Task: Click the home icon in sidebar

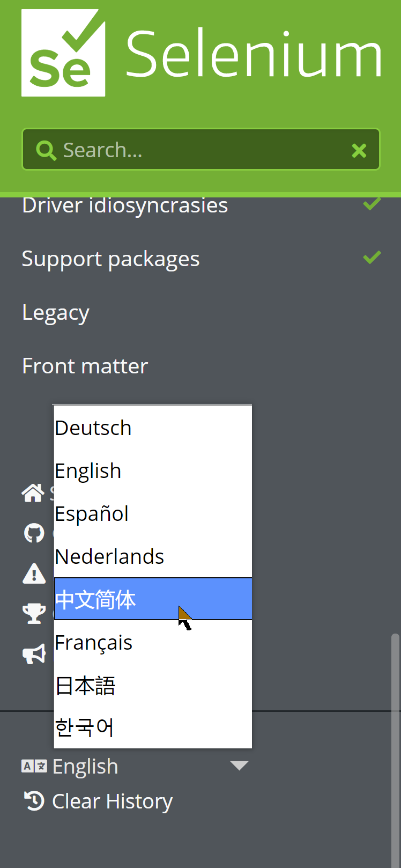Action: (33, 492)
